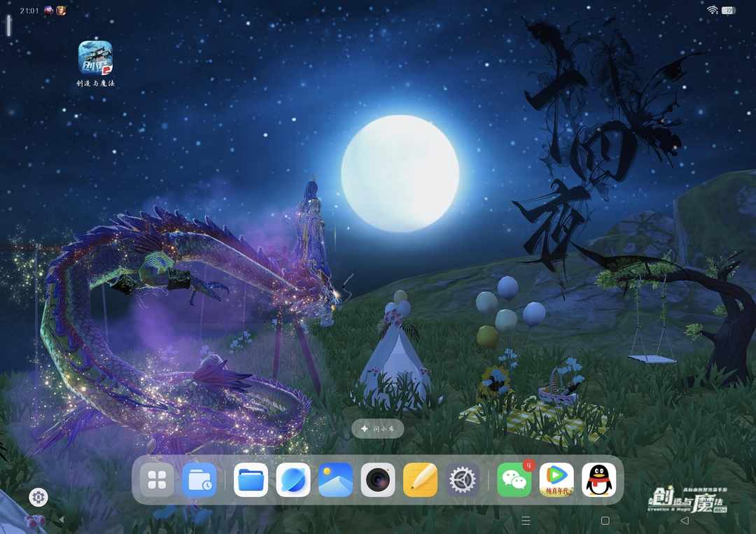The image size is (756, 534).
Task: Tap the 问小布 assistant button
Action: click(x=378, y=428)
